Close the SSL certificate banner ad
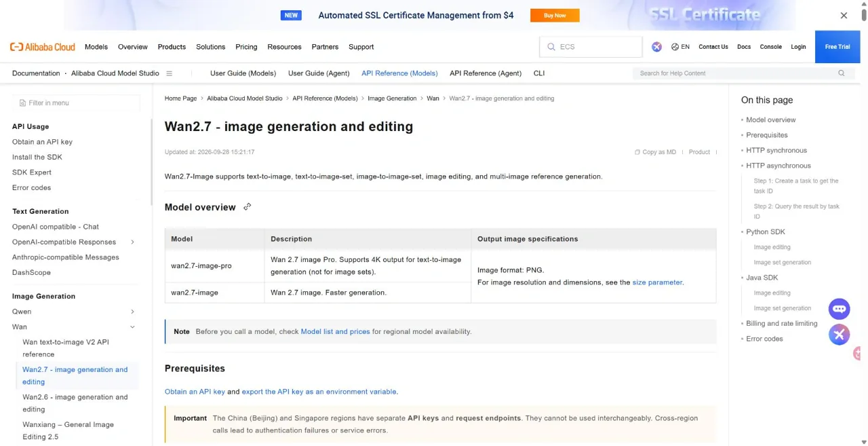Image resolution: width=868 pixels, height=446 pixels. (x=844, y=15)
